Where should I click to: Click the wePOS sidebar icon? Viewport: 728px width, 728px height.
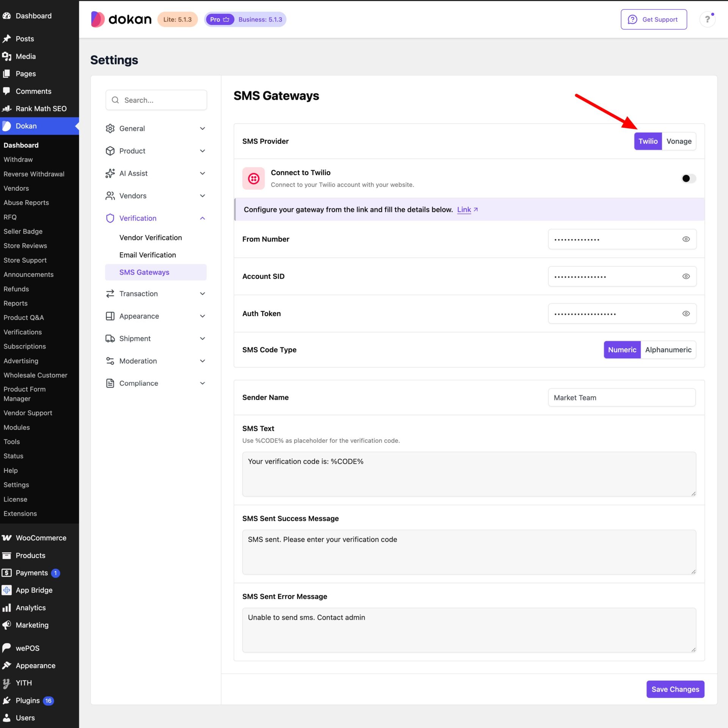7,648
